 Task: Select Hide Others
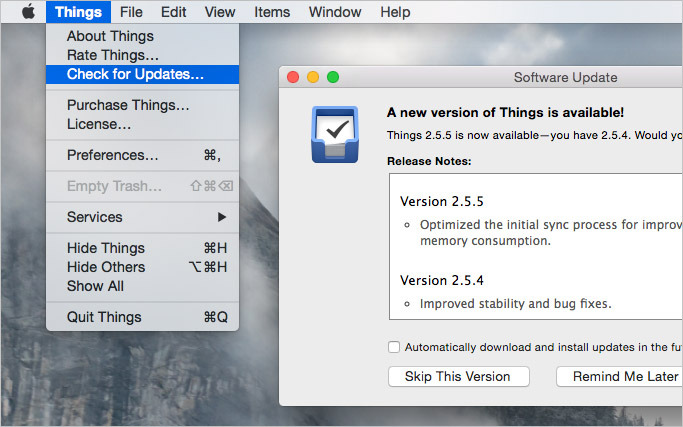142,267
